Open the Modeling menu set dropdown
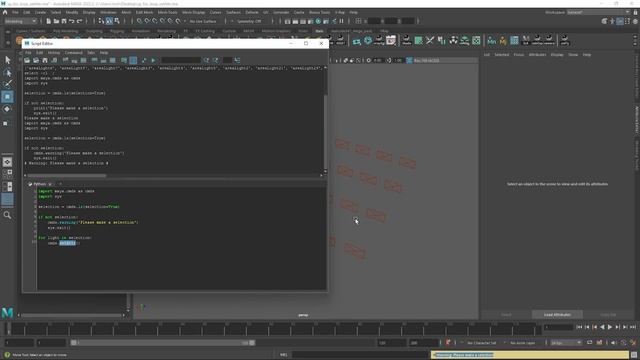This screenshot has width=640, height=360. tap(20, 21)
